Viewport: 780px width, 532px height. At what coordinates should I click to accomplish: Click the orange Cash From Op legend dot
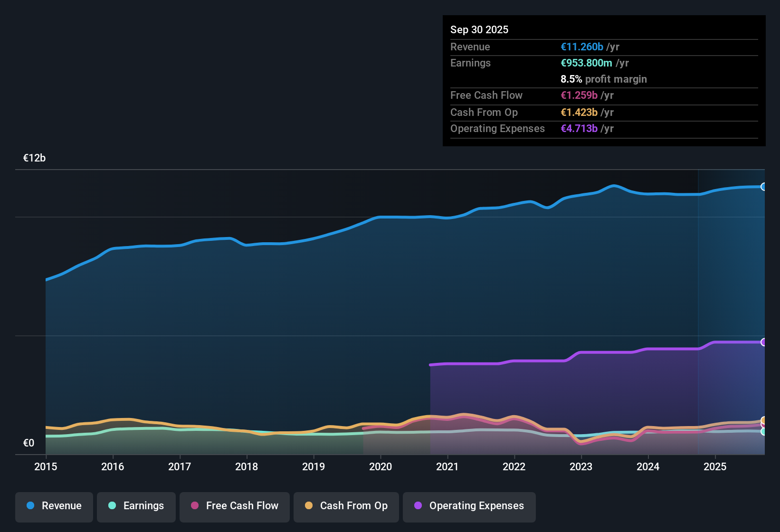(x=309, y=506)
